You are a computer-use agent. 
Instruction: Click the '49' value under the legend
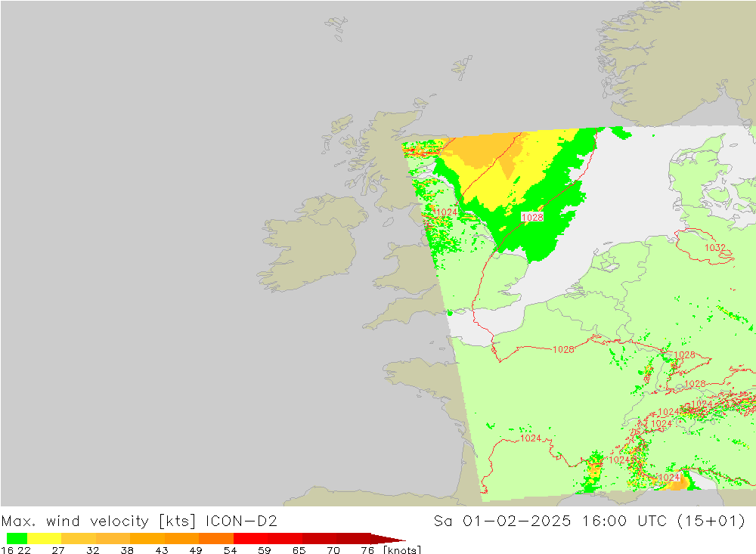pyautogui.click(x=196, y=550)
